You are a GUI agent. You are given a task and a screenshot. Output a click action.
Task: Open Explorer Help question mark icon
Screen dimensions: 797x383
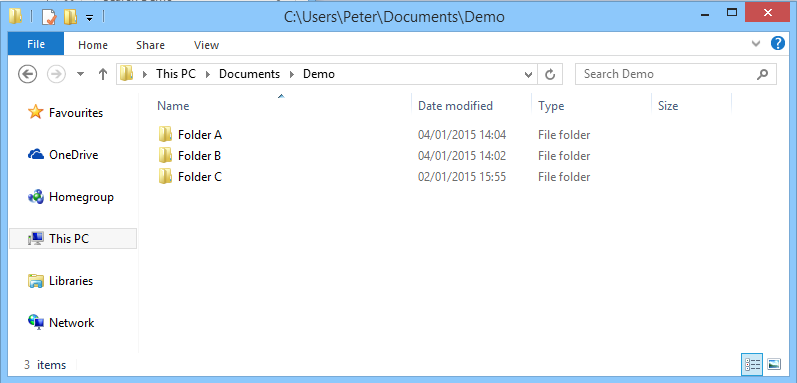point(778,43)
